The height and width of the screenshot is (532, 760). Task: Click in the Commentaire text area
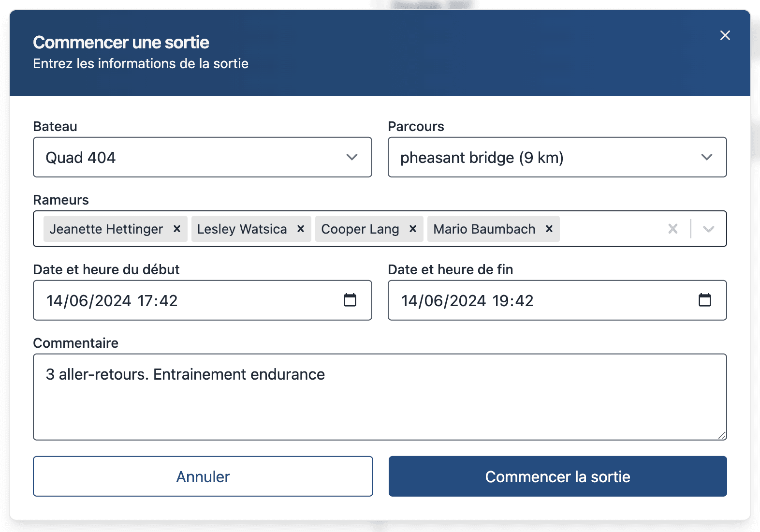380,401
